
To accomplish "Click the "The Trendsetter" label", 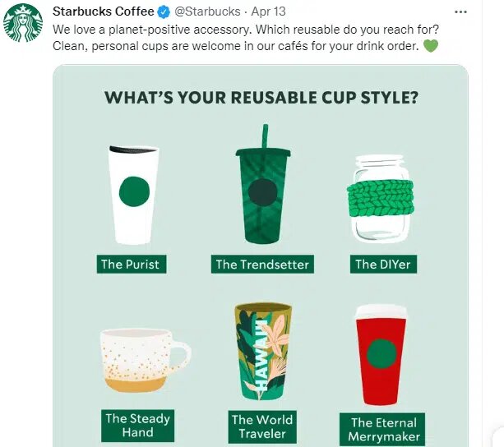I will click(x=262, y=265).
